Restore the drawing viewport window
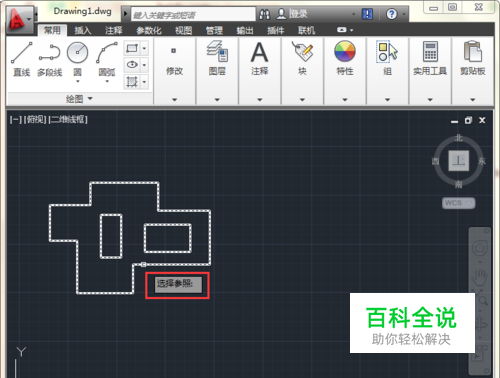The width and height of the screenshot is (500, 378). click(468, 120)
